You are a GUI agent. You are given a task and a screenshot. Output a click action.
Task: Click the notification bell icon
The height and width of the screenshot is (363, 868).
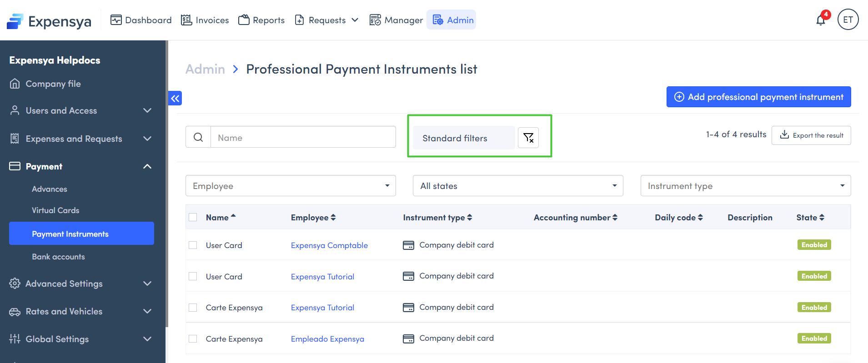click(x=821, y=20)
